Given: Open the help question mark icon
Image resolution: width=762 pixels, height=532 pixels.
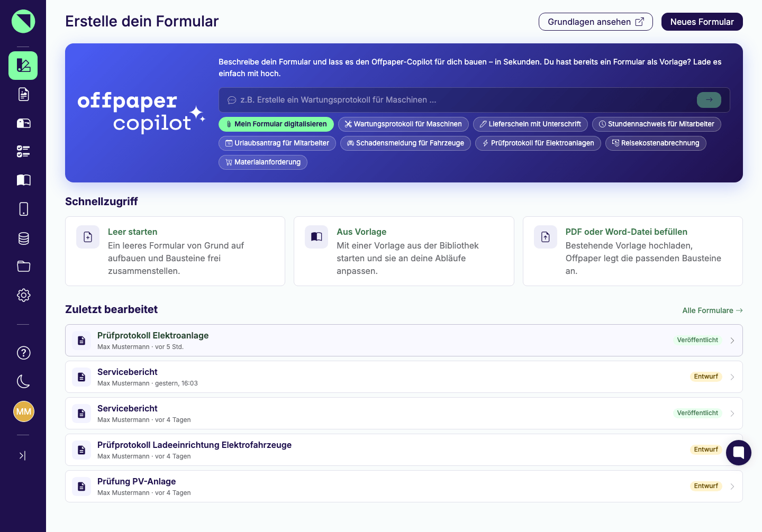Looking at the screenshot, I should (x=23, y=353).
